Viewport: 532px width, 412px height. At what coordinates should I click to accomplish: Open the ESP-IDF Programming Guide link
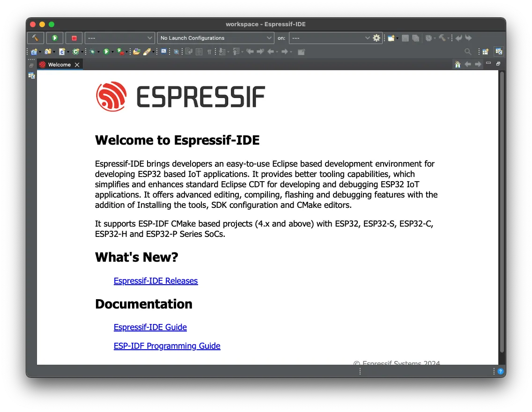pyautogui.click(x=167, y=346)
